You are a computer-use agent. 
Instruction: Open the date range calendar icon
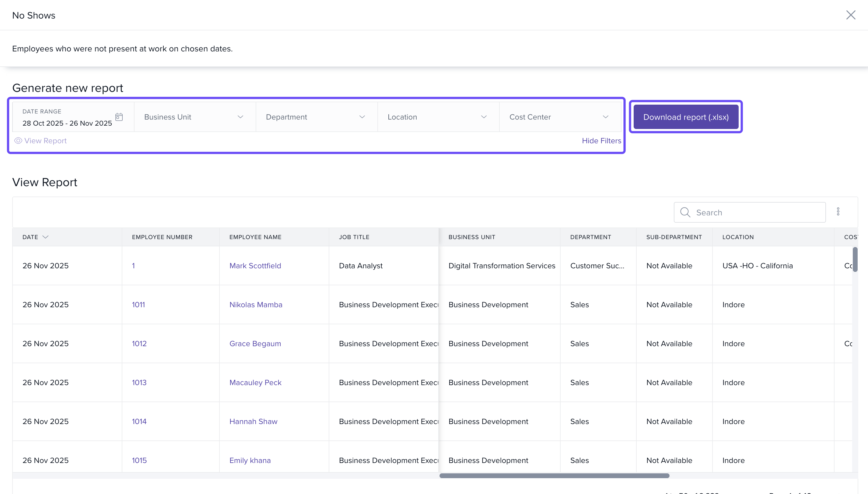click(119, 117)
